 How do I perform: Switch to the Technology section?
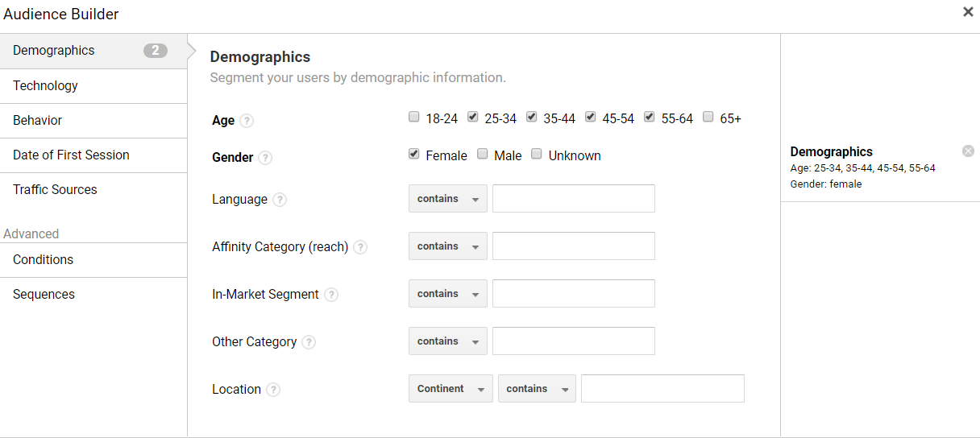tap(93, 86)
